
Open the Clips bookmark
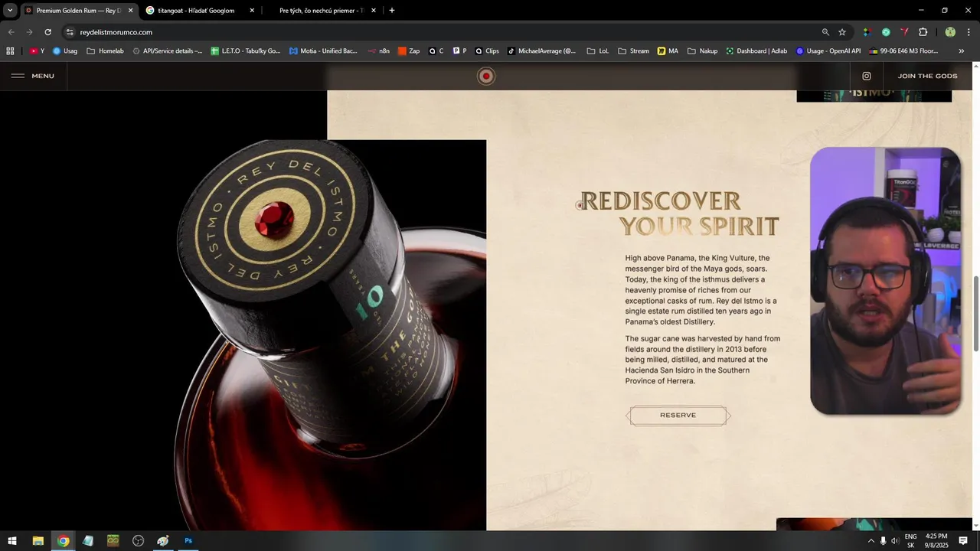coord(487,51)
